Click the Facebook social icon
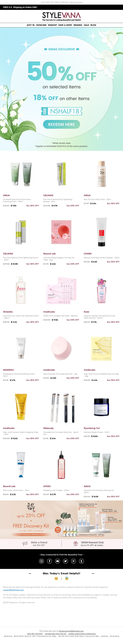 (x=50, y=561)
